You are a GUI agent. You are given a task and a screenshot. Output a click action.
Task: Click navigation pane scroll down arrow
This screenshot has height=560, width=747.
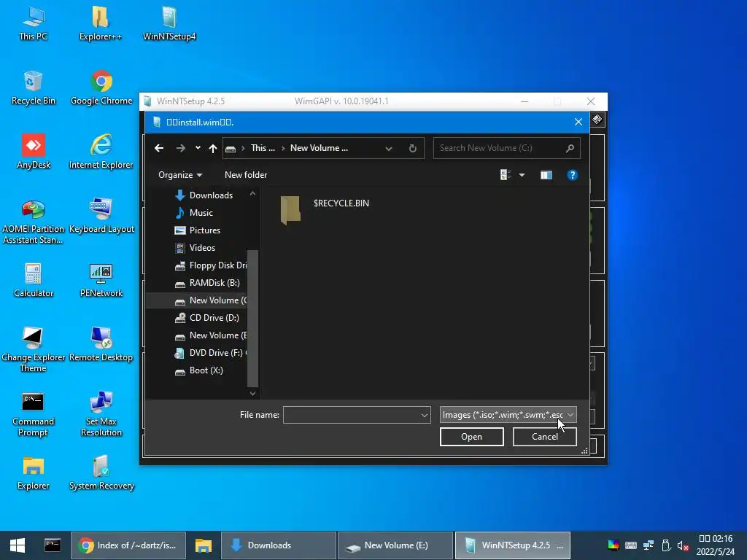pos(252,393)
